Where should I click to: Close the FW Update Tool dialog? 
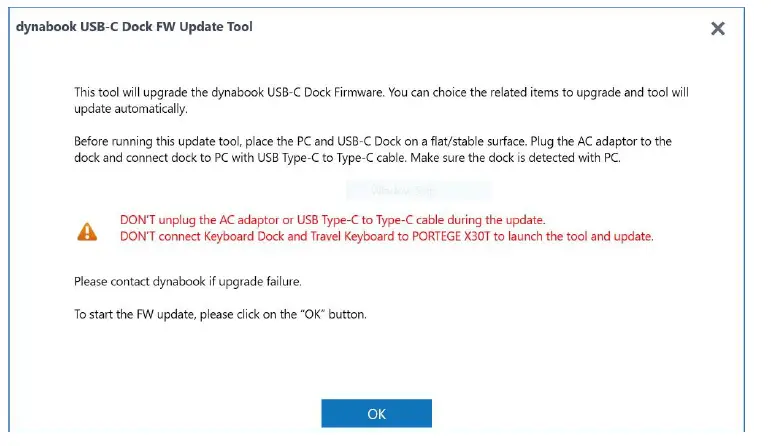coord(717,28)
